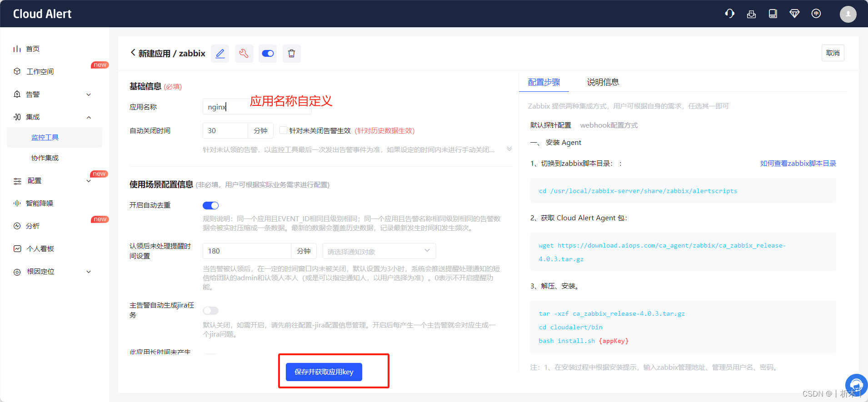This screenshot has width=868, height=402.
Task: Expand the auto-close description text chevron
Action: [509, 149]
